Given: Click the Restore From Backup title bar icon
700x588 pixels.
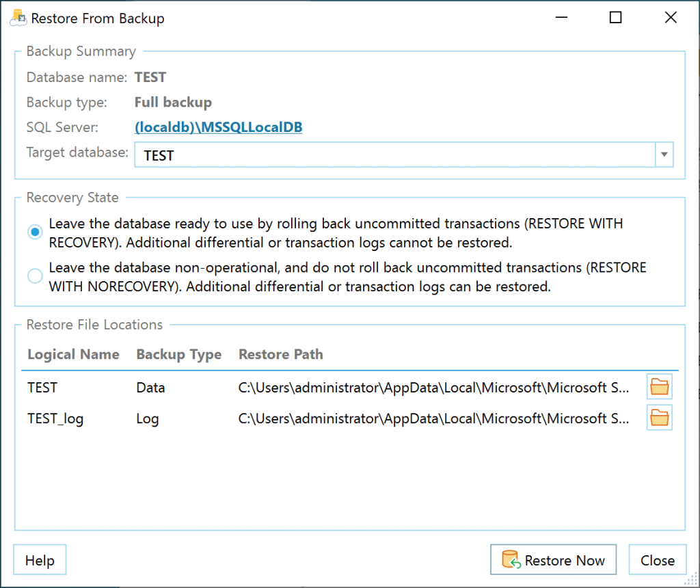Looking at the screenshot, I should 17,18.
